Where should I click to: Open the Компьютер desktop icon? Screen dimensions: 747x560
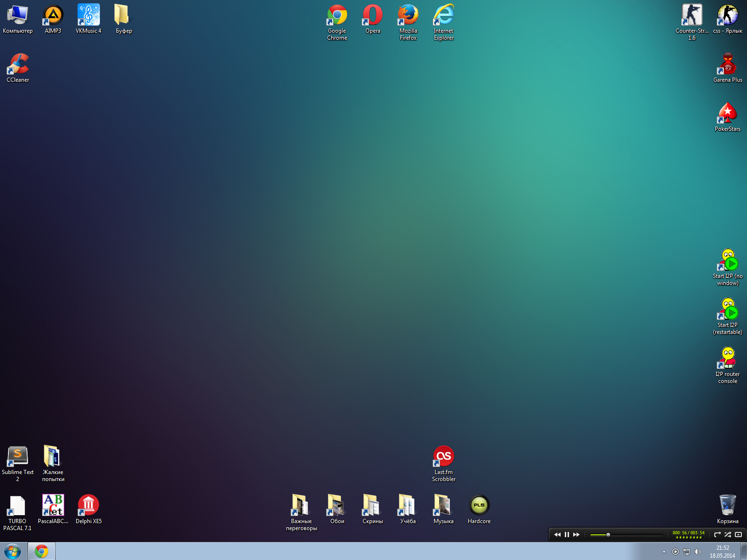pos(18,19)
